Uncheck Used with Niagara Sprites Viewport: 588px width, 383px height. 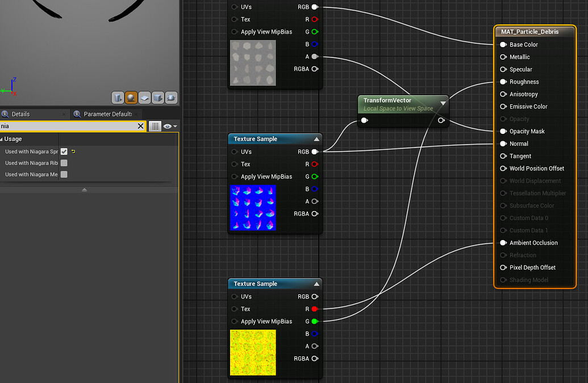tap(64, 151)
